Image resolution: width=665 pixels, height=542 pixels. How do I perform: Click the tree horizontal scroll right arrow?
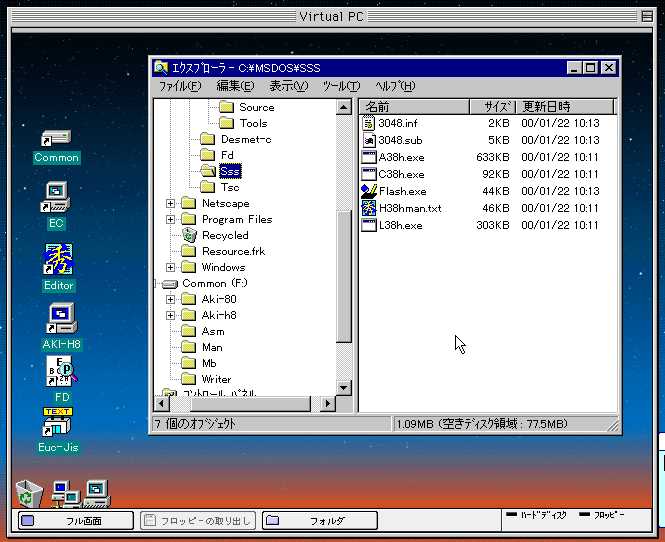point(327,403)
